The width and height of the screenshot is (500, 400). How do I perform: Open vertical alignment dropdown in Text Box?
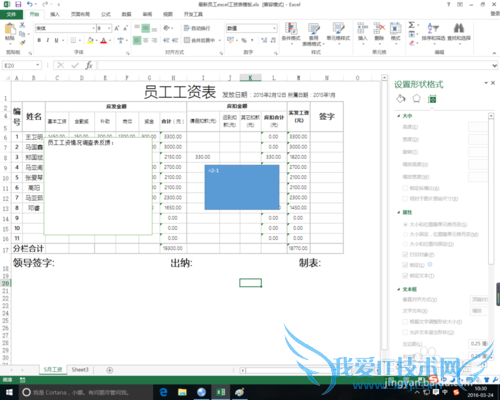pyautogui.click(x=479, y=299)
